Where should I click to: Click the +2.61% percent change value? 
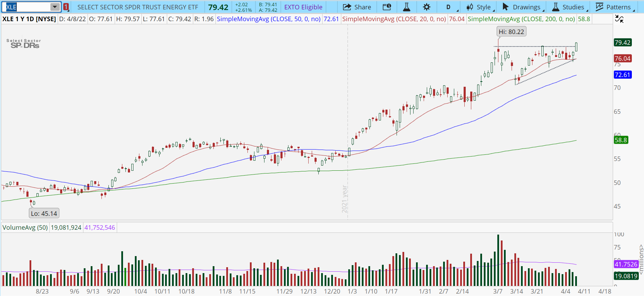tap(243, 10)
